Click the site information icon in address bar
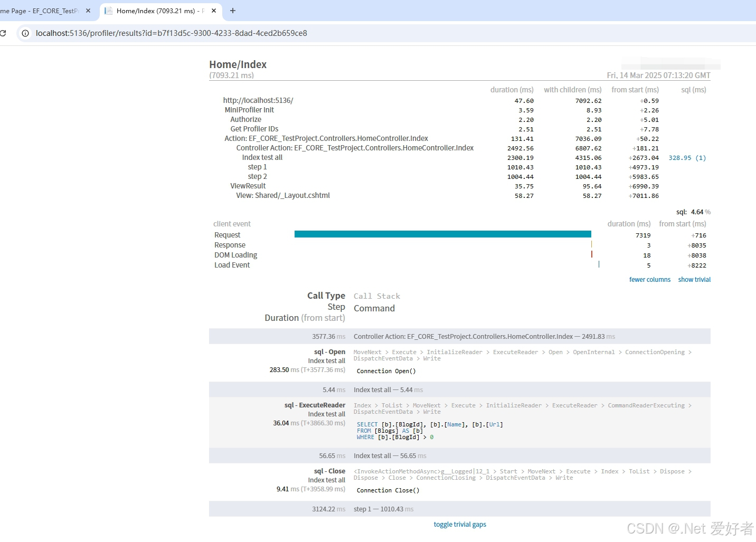756x542 pixels. [x=25, y=33]
